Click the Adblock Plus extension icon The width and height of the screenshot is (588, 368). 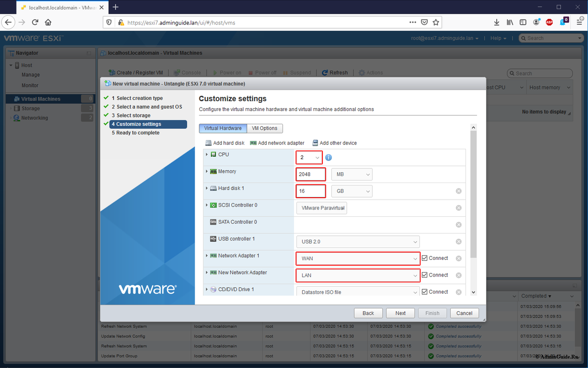pos(550,22)
